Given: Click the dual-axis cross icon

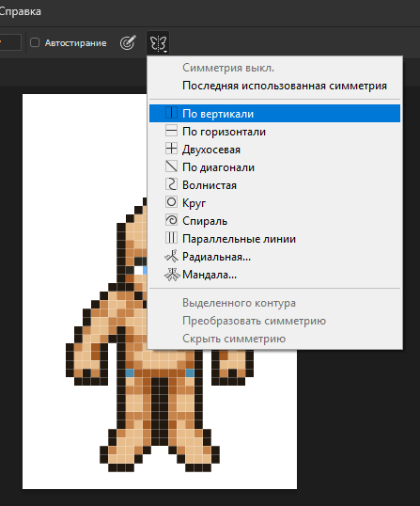Looking at the screenshot, I should [171, 149].
